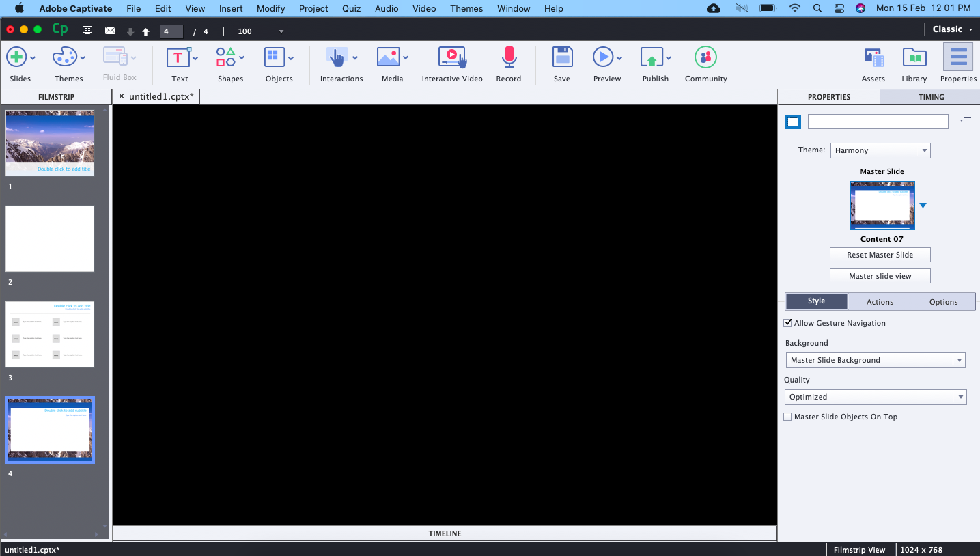The image size is (980, 556).
Task: Select the Interactive Video tool
Action: tap(451, 64)
